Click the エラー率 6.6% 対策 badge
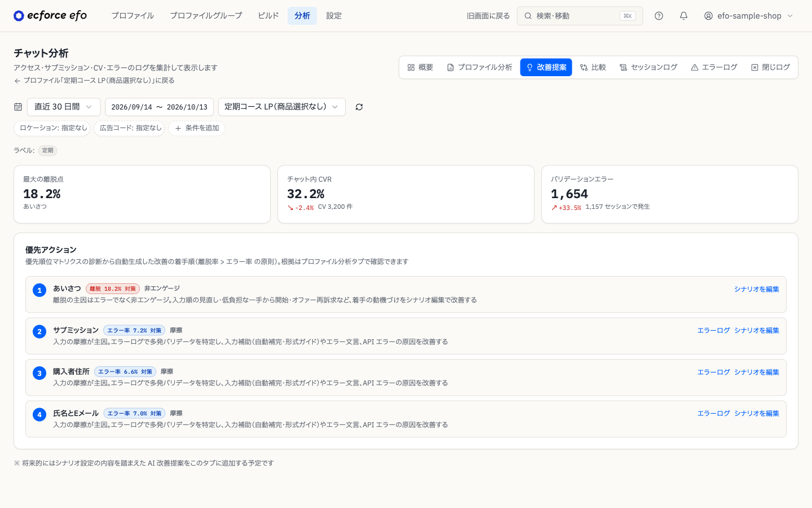This screenshot has height=508, width=812. tap(125, 371)
